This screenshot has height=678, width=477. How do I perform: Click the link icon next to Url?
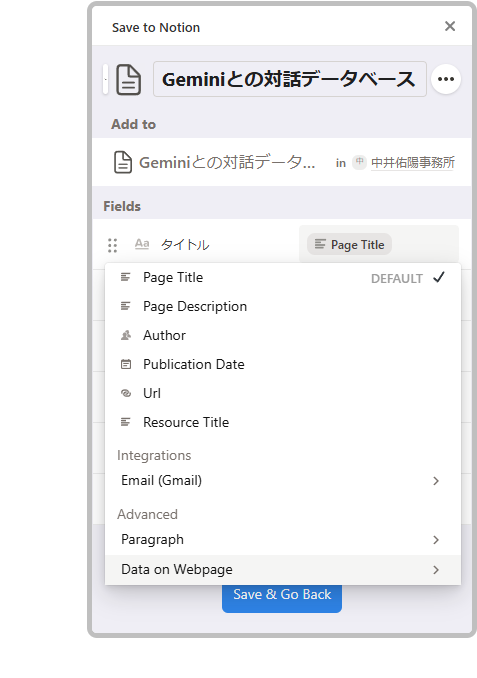coord(126,393)
